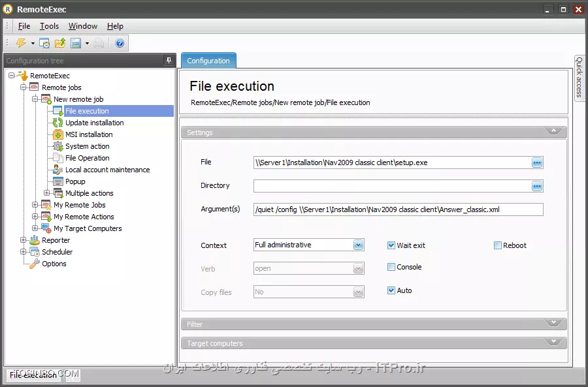
Task: Expand the Reporter tree node
Action: (x=24, y=240)
